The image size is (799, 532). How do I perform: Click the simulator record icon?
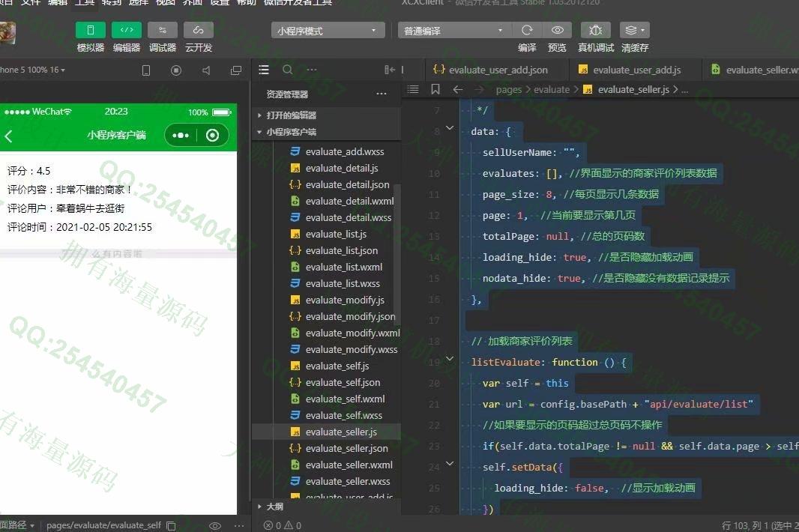tap(176, 70)
